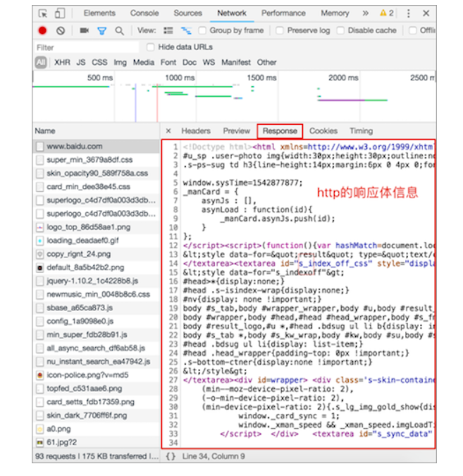The image size is (463, 476).
Task: Open the Cookies tab
Action: 323,131
